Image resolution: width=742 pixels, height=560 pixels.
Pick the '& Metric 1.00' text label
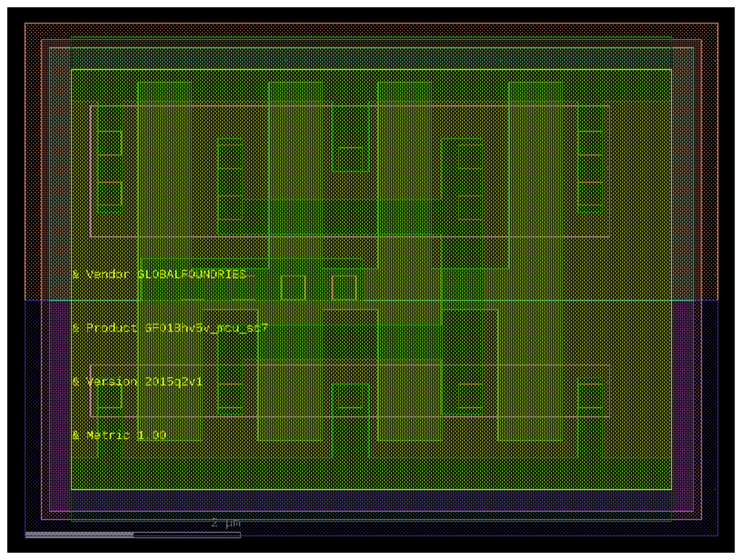[119, 435]
